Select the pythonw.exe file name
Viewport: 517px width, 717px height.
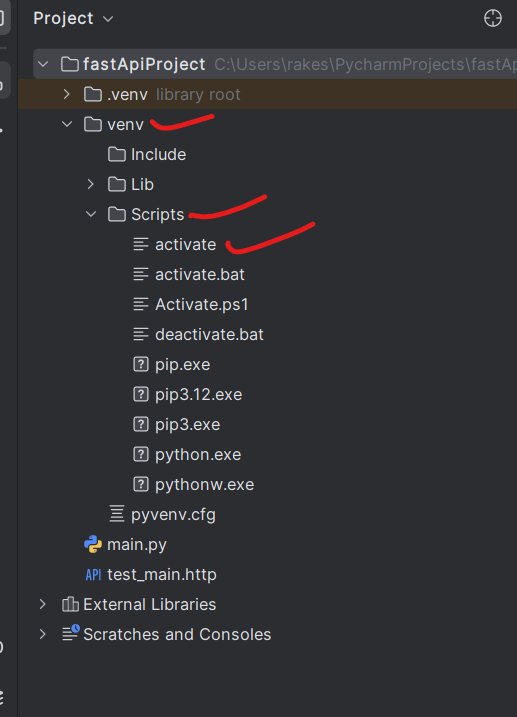coord(204,485)
